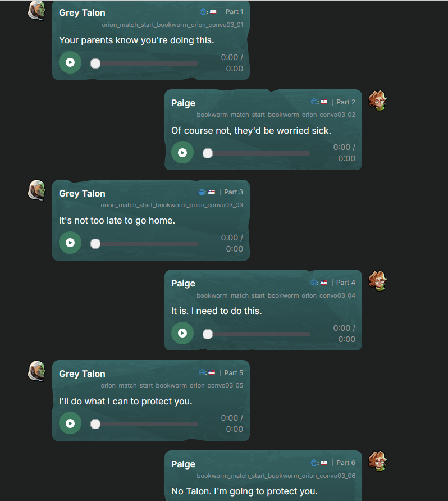Click Paige's portrait next to Part 4

pyautogui.click(x=378, y=281)
